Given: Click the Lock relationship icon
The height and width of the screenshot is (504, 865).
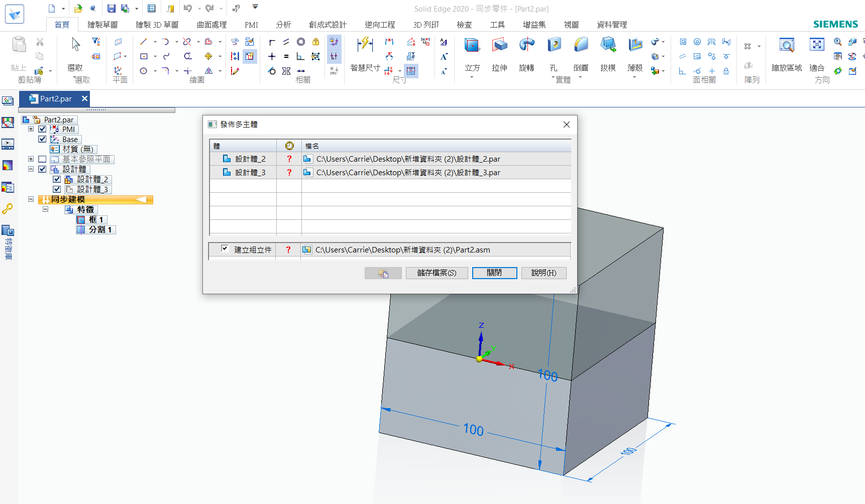Looking at the screenshot, I should [315, 42].
